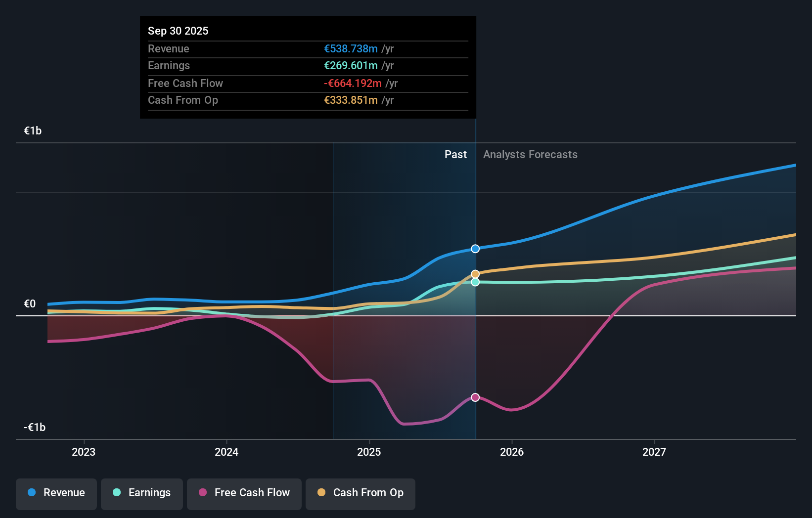
Task: Toggle the Free Cash Flow series visibility
Action: (x=244, y=493)
